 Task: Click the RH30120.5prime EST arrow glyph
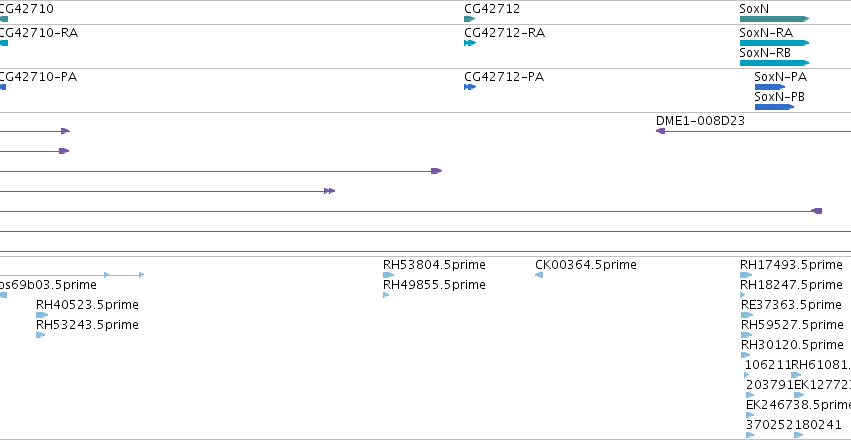(x=745, y=355)
